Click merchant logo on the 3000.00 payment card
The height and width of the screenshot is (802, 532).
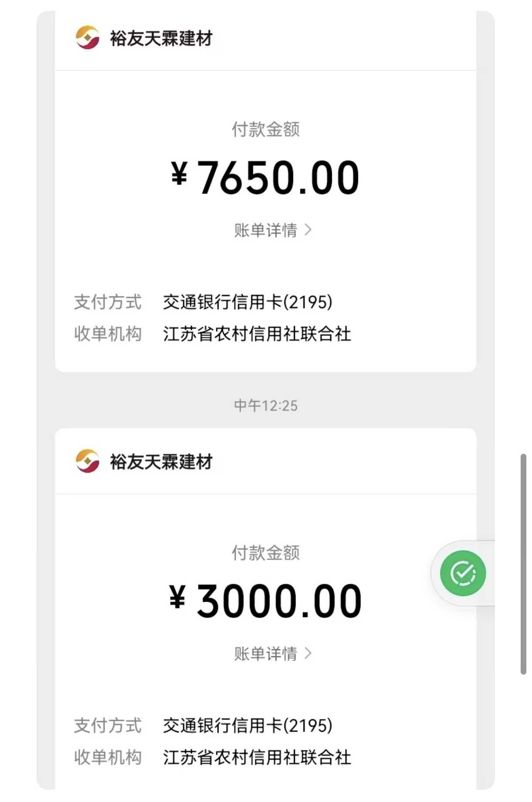coord(87,461)
